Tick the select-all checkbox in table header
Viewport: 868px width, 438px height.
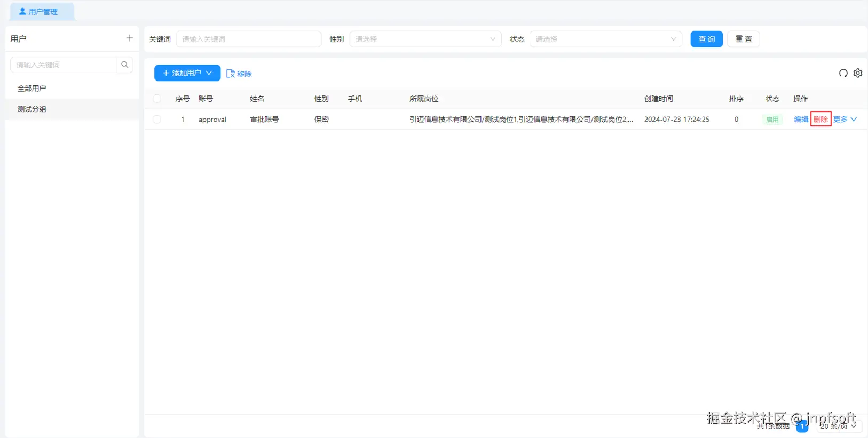(x=157, y=99)
